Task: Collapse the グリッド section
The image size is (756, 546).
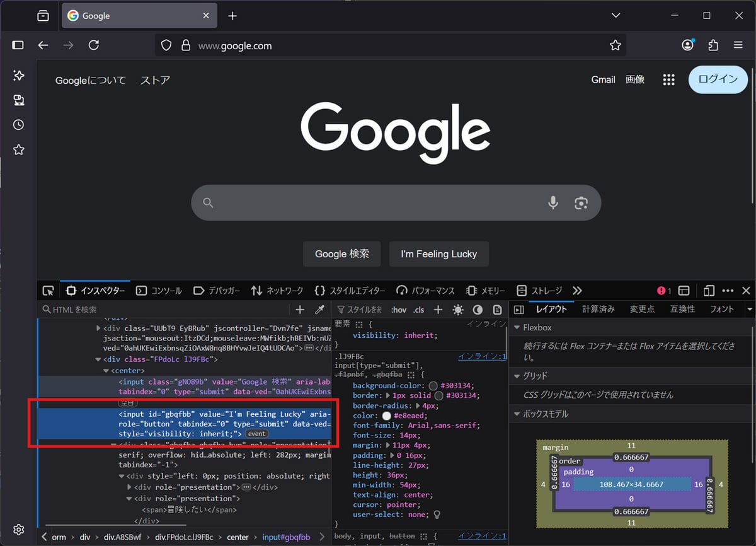Action: pyautogui.click(x=517, y=376)
